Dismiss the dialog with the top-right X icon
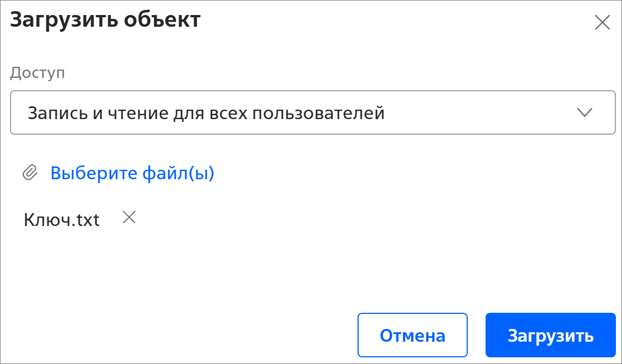 603,22
